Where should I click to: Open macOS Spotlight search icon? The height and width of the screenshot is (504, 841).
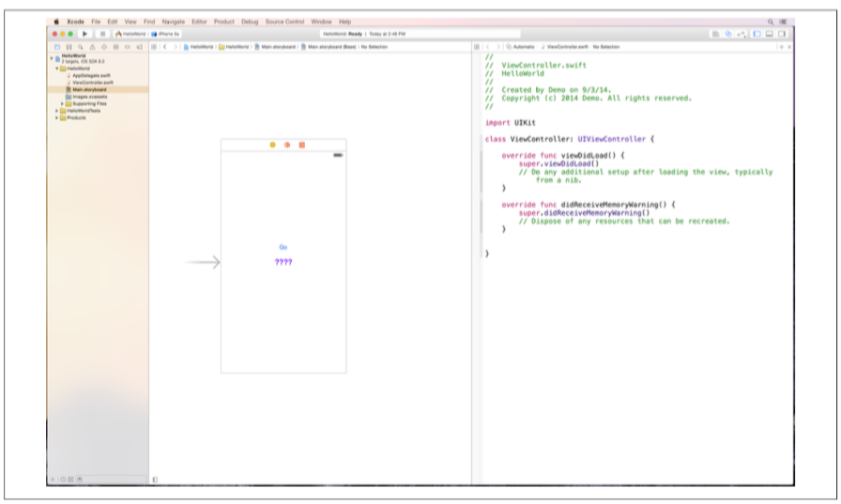click(771, 21)
